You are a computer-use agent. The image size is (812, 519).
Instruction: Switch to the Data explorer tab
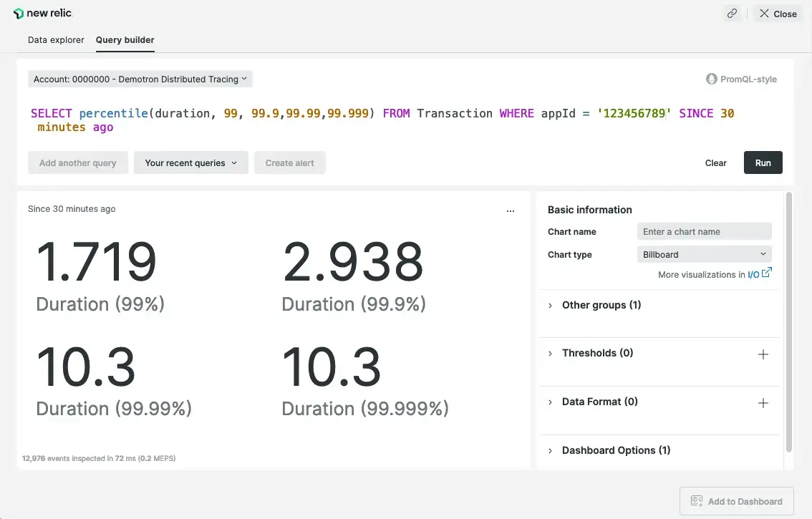pos(56,40)
